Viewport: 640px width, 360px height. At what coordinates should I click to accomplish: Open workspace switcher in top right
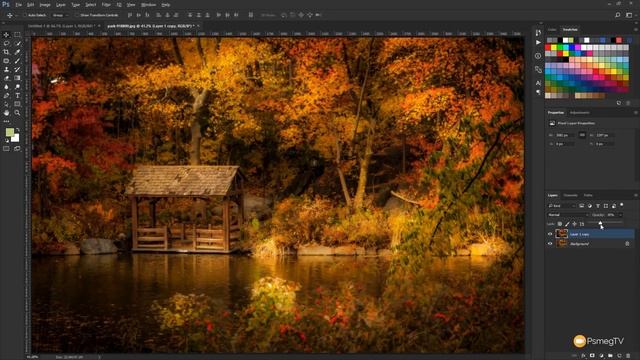[x=629, y=15]
